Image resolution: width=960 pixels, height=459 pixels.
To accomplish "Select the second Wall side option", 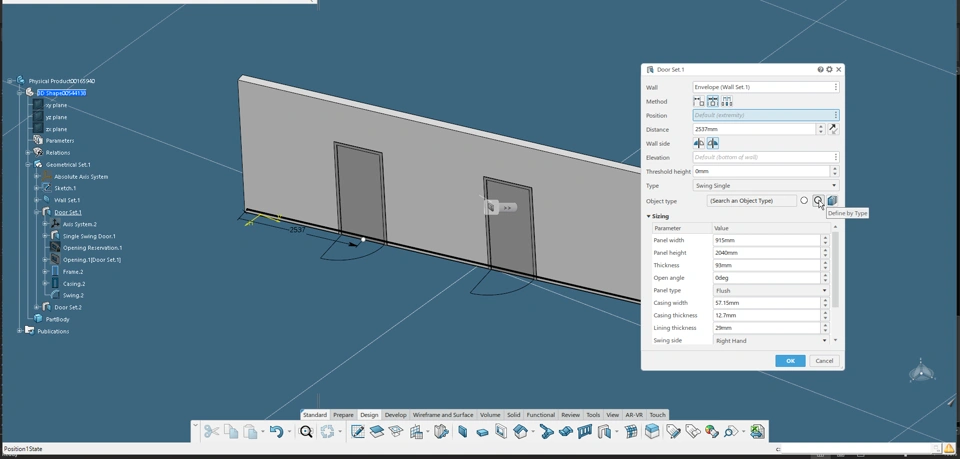I will (713, 143).
